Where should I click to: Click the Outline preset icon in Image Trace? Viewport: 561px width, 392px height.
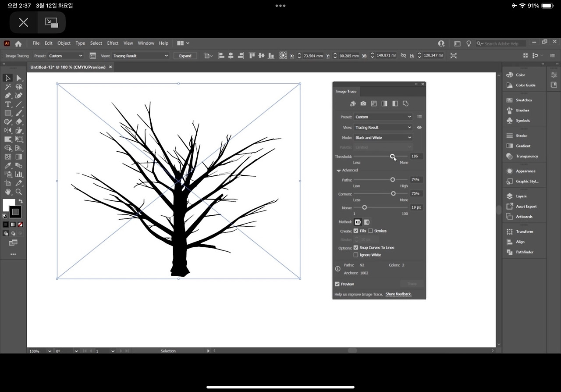coord(405,103)
